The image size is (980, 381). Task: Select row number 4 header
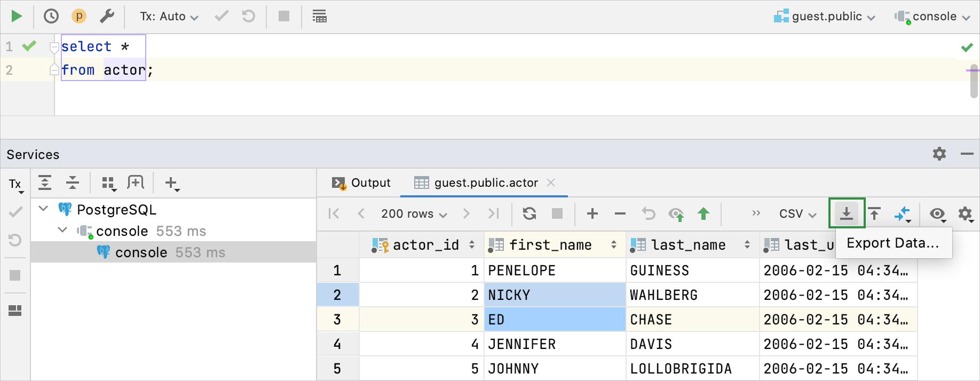[338, 344]
